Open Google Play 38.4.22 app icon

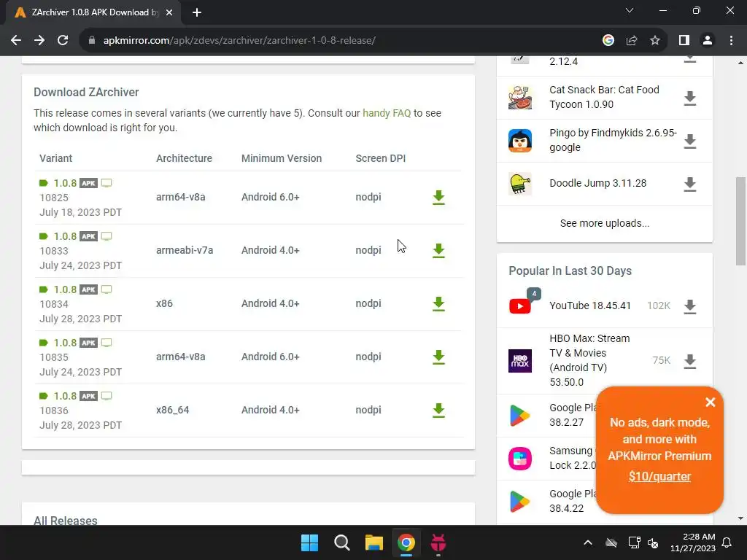(x=519, y=502)
